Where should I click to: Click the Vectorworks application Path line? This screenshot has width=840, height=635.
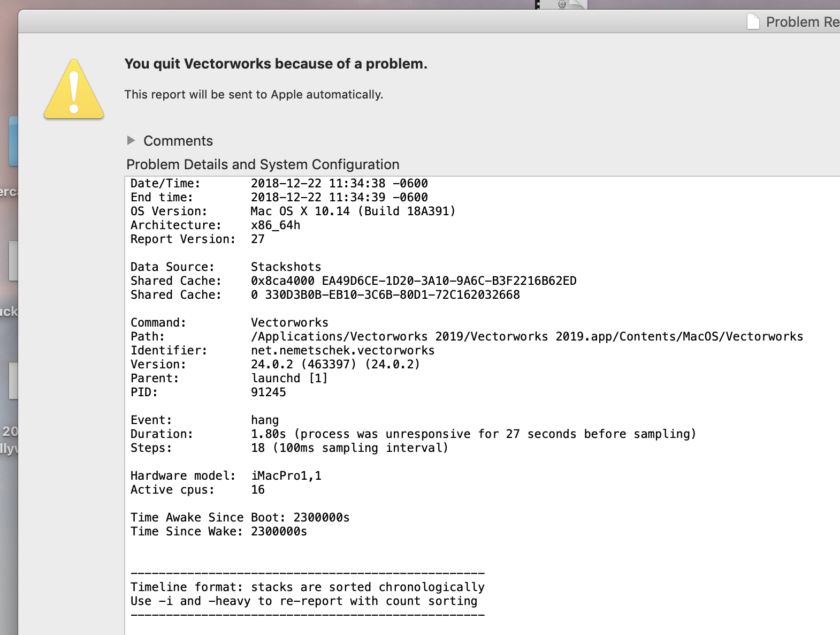[x=526, y=337]
